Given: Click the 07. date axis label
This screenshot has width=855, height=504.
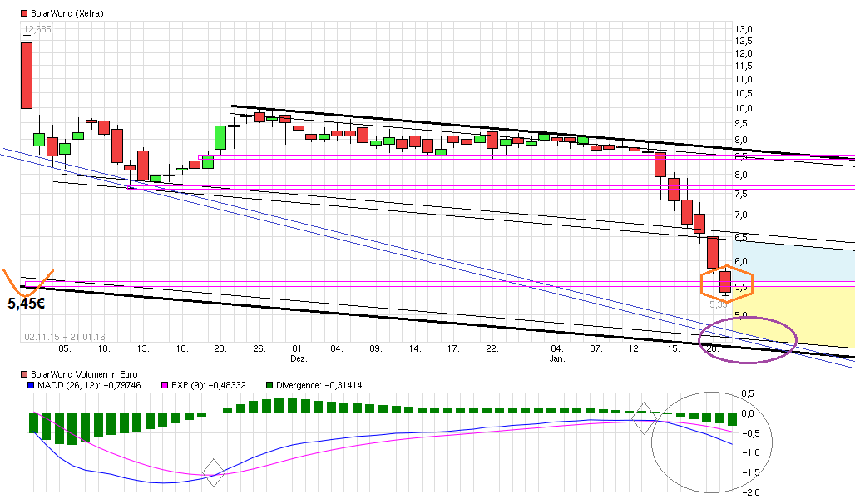Looking at the screenshot, I should pos(596,348).
